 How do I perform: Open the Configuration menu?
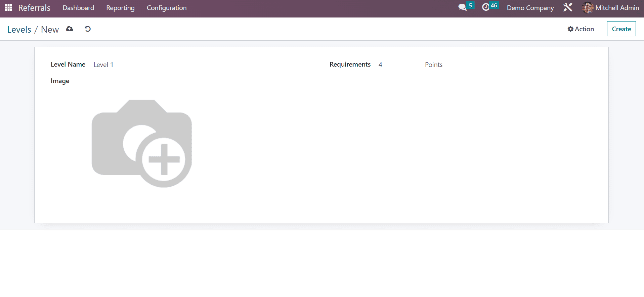click(x=167, y=8)
